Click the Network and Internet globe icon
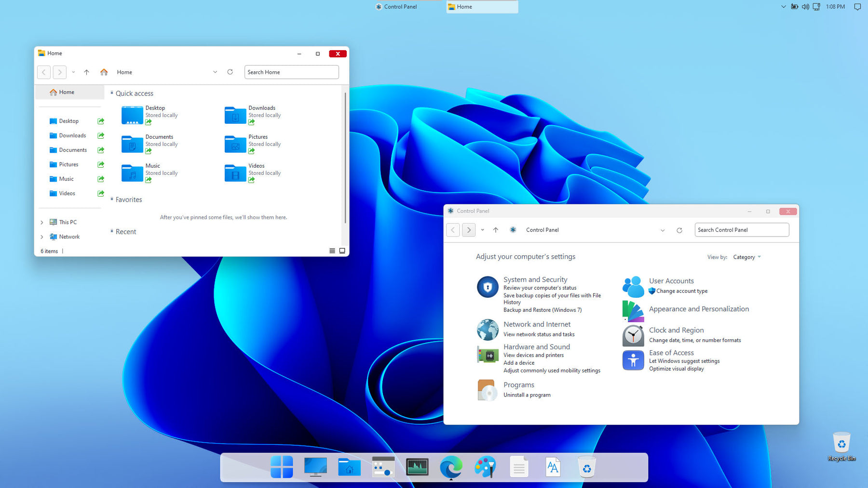The width and height of the screenshot is (868, 488). 488,330
